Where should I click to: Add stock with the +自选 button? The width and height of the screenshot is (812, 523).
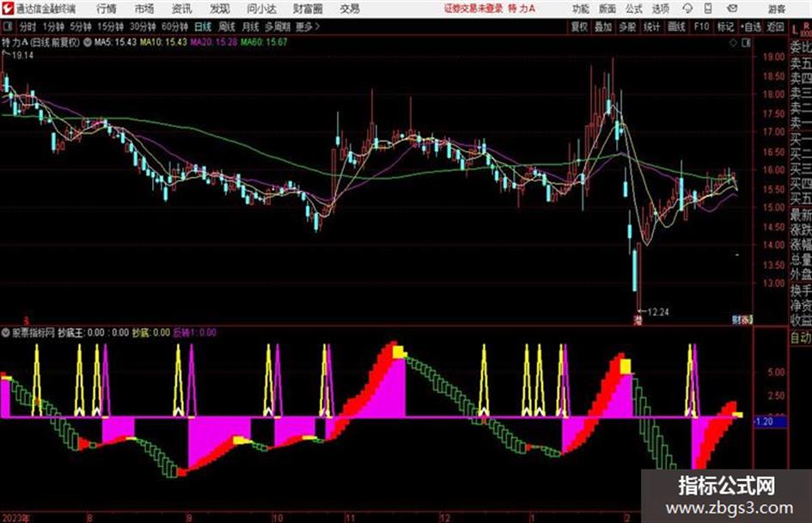pos(751,27)
